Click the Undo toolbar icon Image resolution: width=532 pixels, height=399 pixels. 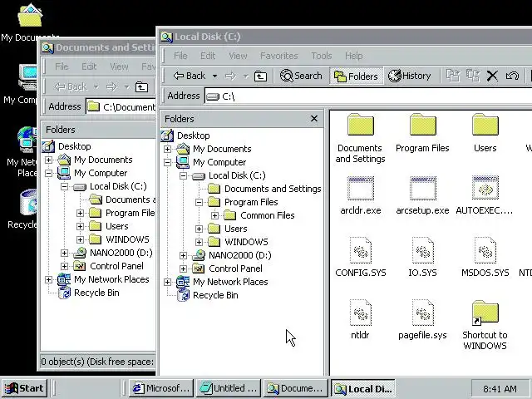(512, 76)
